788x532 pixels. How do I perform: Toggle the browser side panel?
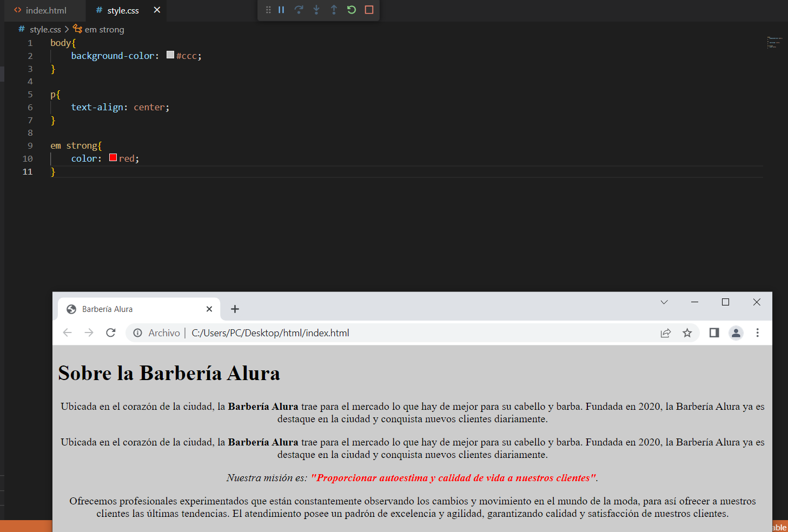(714, 332)
